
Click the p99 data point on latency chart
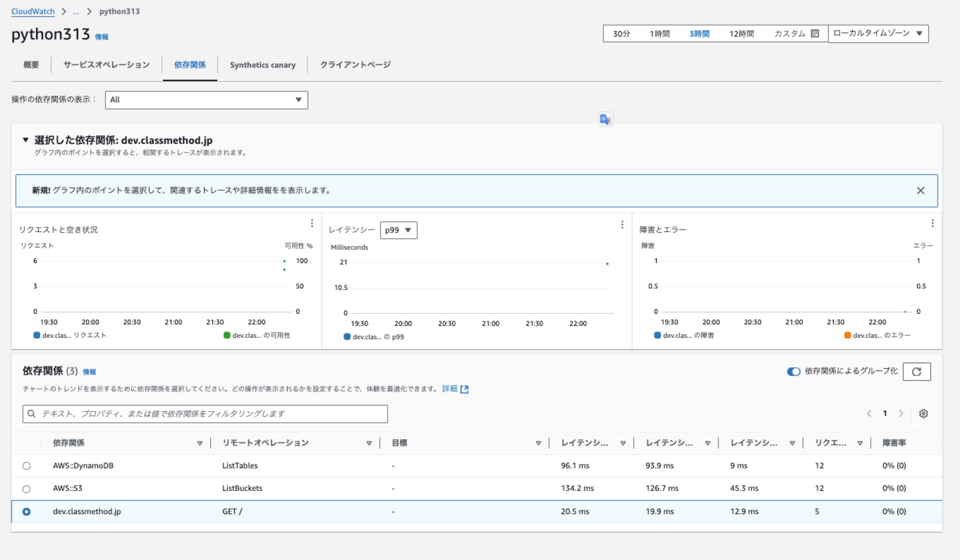[x=607, y=264]
